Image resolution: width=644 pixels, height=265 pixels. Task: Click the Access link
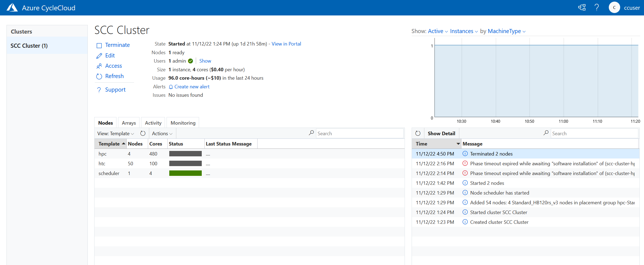coord(113,66)
